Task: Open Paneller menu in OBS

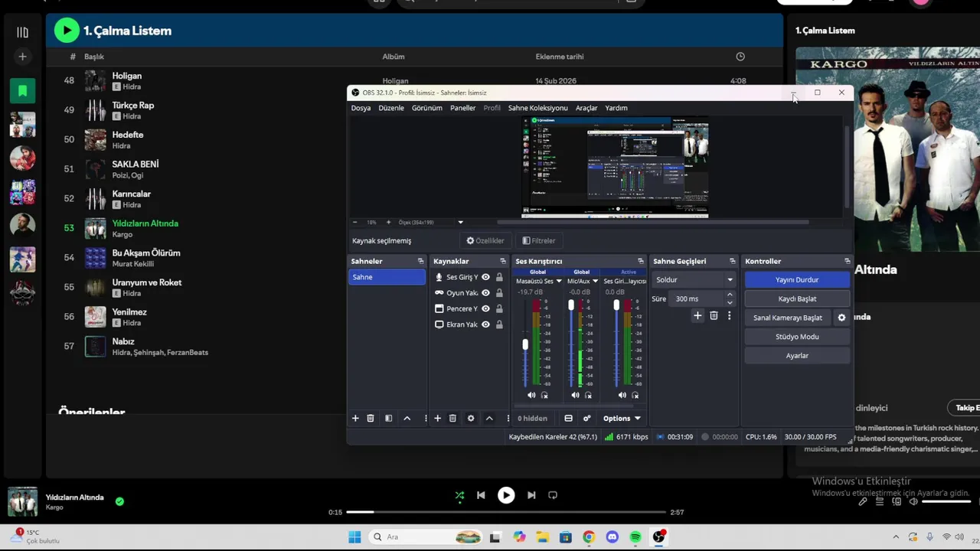Action: tap(462, 108)
